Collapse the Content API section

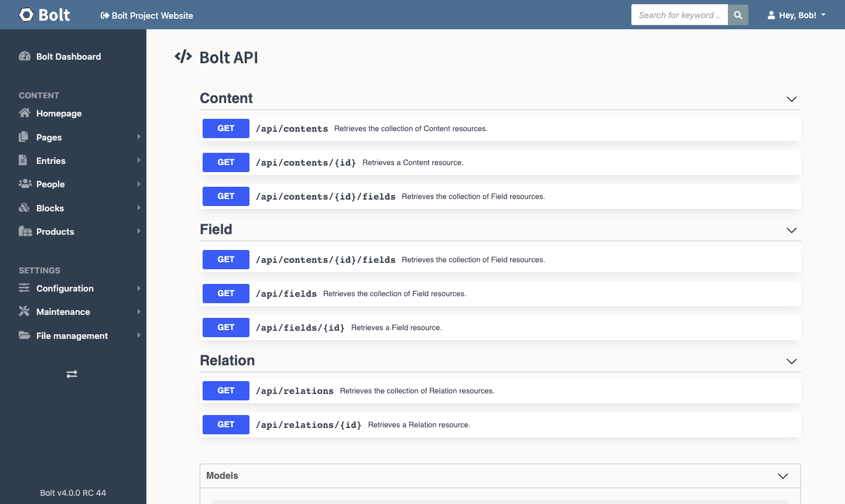[x=792, y=100]
